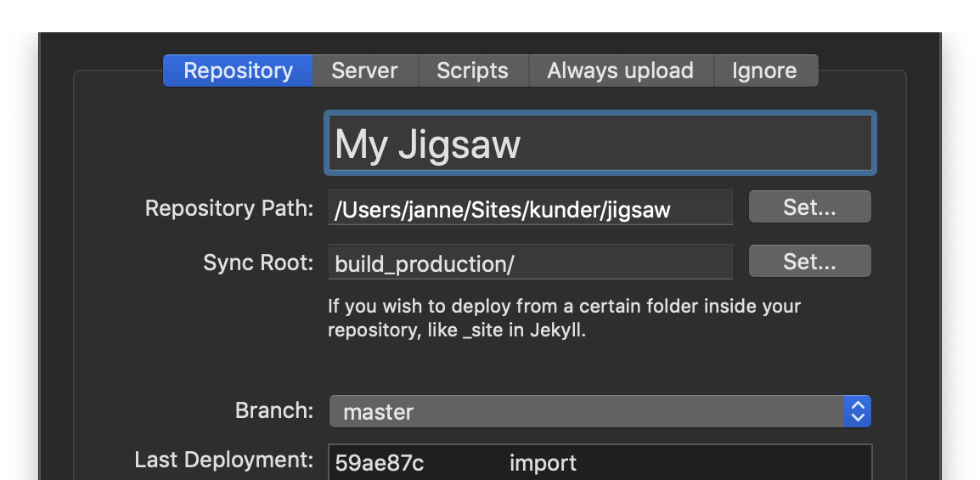Set the Repository Path folder
Viewport: 980px width, 480px height.
(x=809, y=207)
